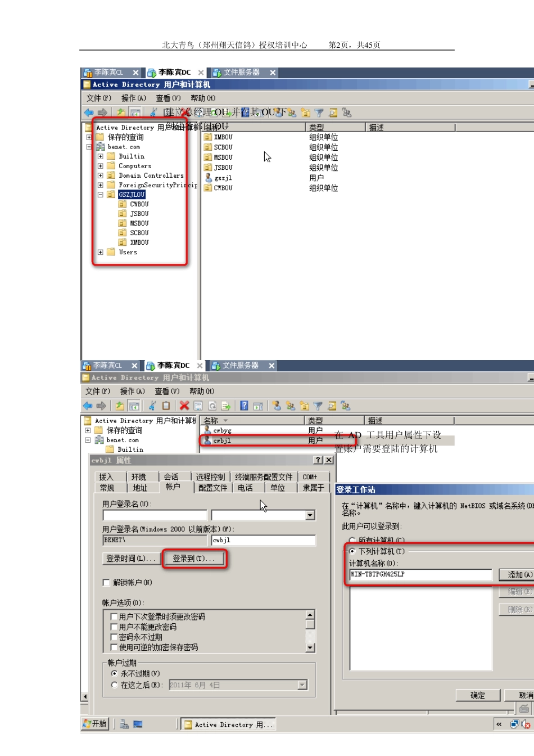
Task: Click the 开始 Start button
Action: coord(95,724)
